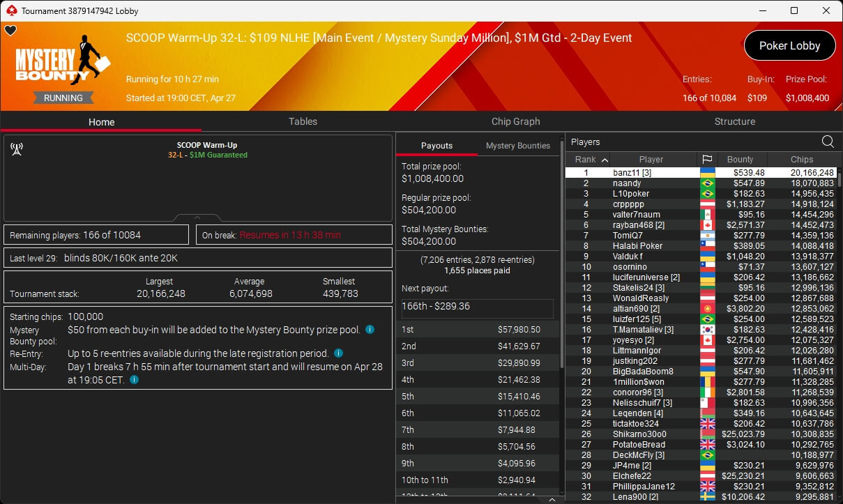Screen dimensions: 843x504
Task: Select the Payouts tab
Action: 436,146
